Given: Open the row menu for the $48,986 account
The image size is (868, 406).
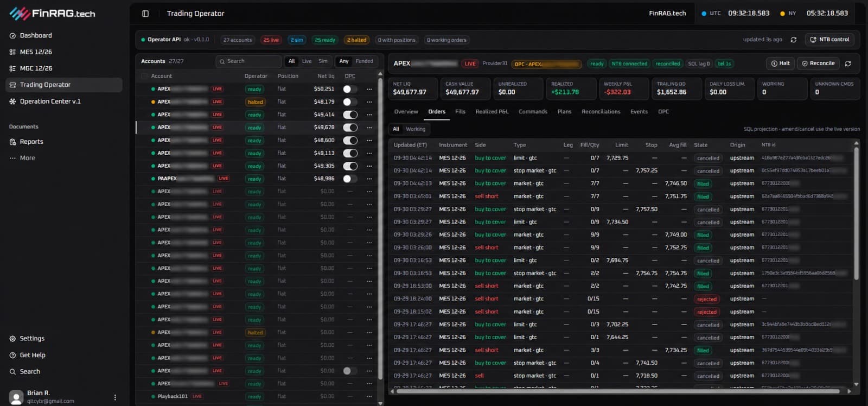Looking at the screenshot, I should [x=369, y=179].
